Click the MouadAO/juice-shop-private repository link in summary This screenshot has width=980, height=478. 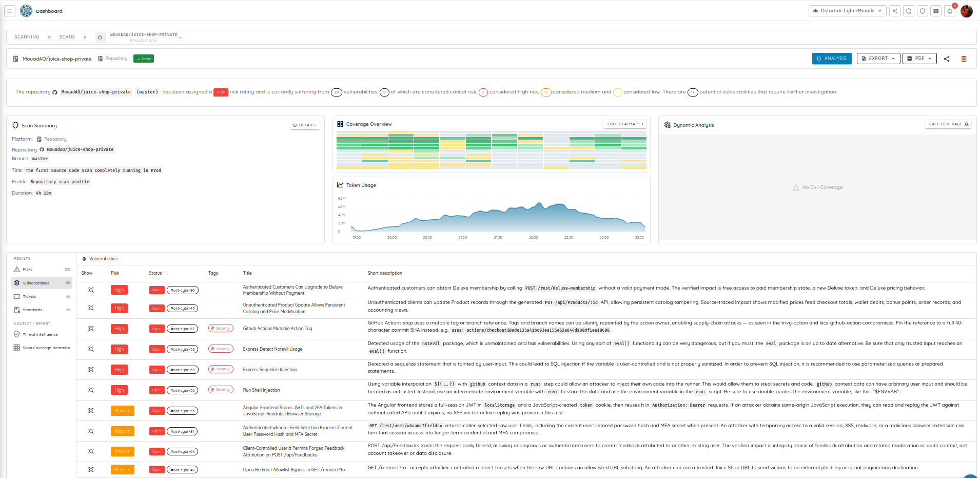pyautogui.click(x=95, y=92)
